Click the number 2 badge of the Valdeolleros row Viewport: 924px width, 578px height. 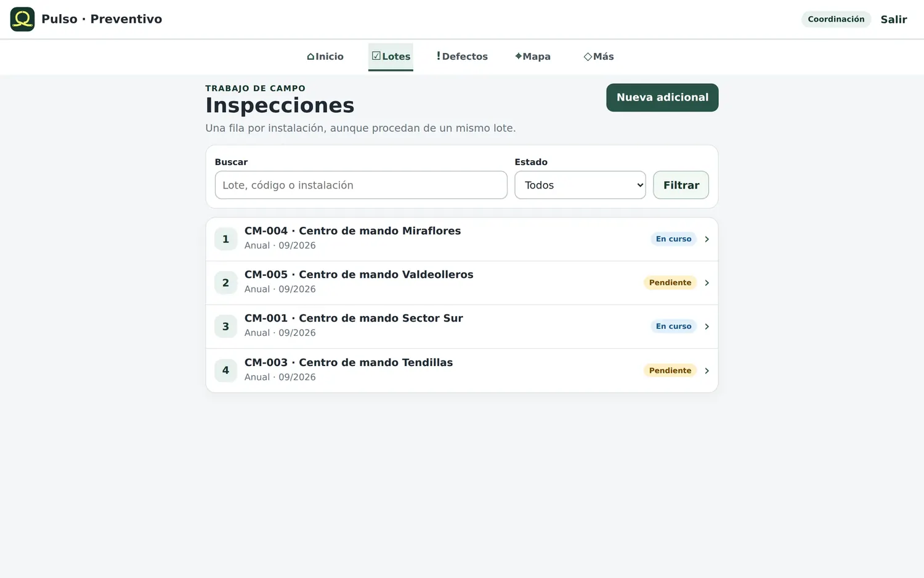[225, 283]
